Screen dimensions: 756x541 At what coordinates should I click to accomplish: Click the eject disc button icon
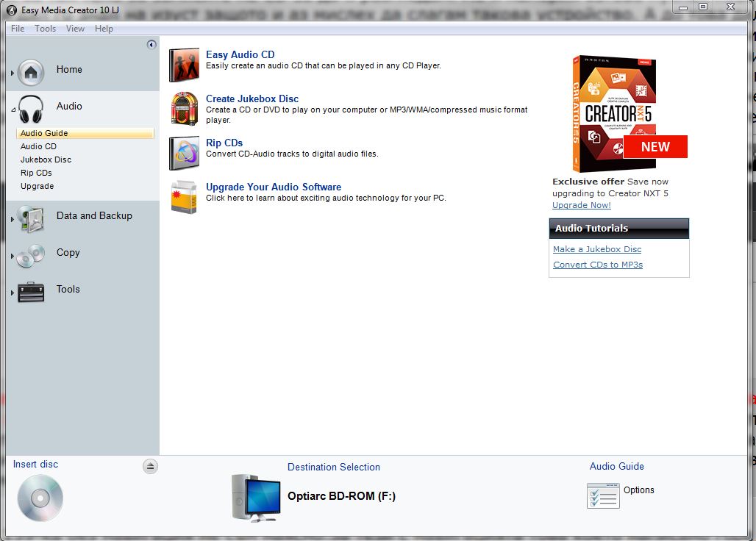coord(150,466)
